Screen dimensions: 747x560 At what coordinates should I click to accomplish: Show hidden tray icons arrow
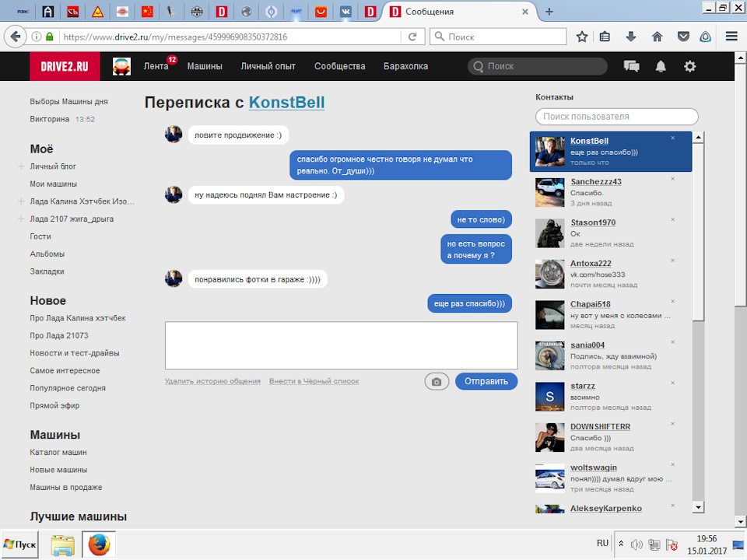(621, 544)
